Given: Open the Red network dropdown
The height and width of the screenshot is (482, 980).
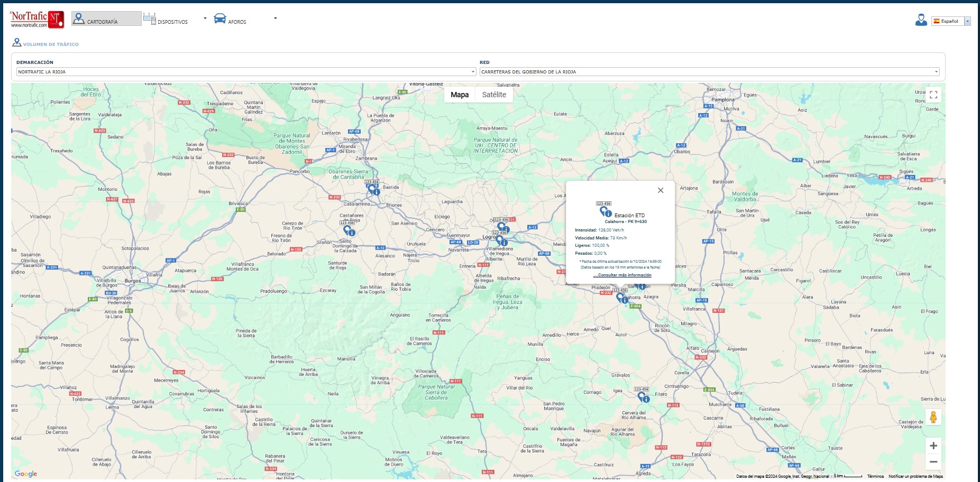Looking at the screenshot, I should click(709, 72).
